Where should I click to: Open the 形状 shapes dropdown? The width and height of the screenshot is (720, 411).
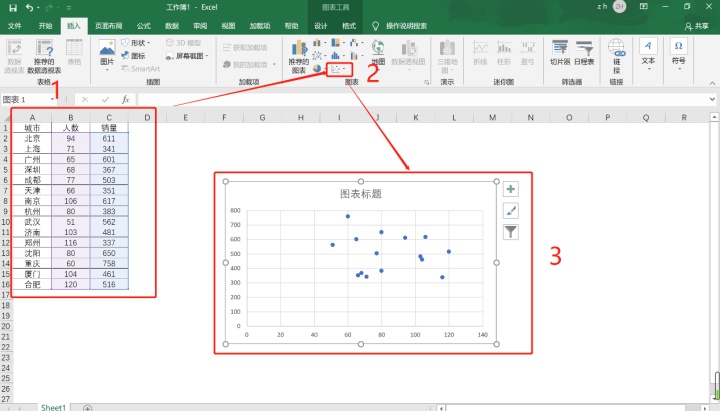(x=136, y=43)
